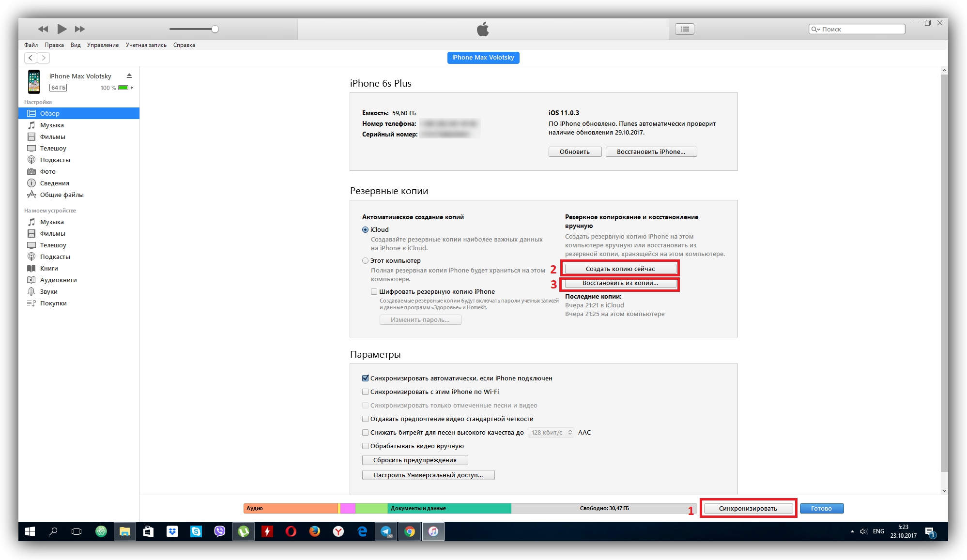Toggle Wi-Fi sync with this iPhone checkbox

point(366,392)
